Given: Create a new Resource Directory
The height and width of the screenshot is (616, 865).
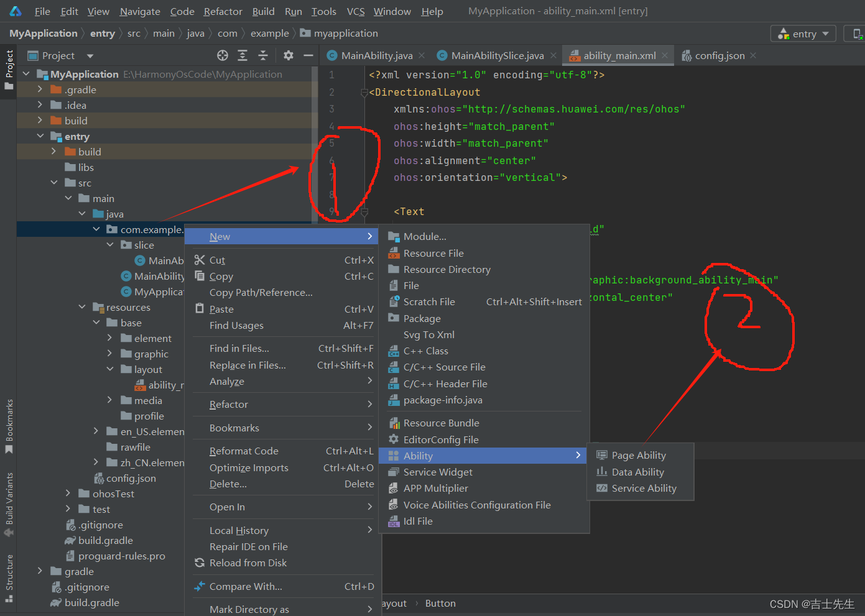Looking at the screenshot, I should click(484, 269).
